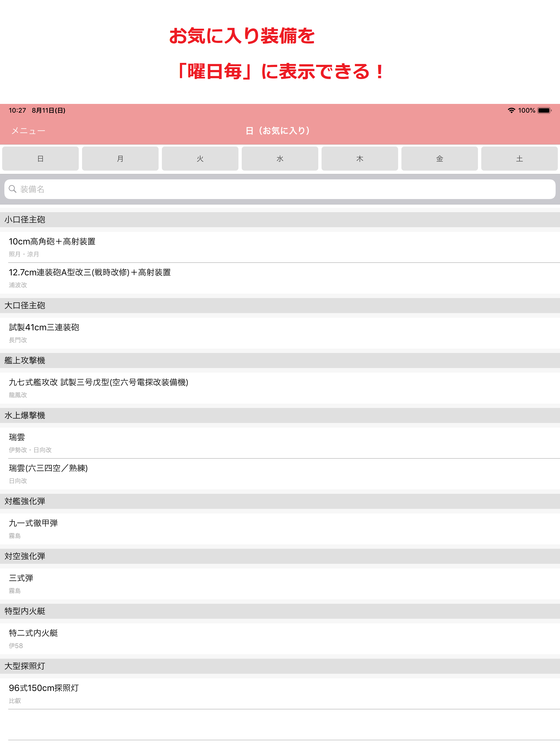Click the 長門改 subtitle
This screenshot has width=560, height=747.
[18, 340]
